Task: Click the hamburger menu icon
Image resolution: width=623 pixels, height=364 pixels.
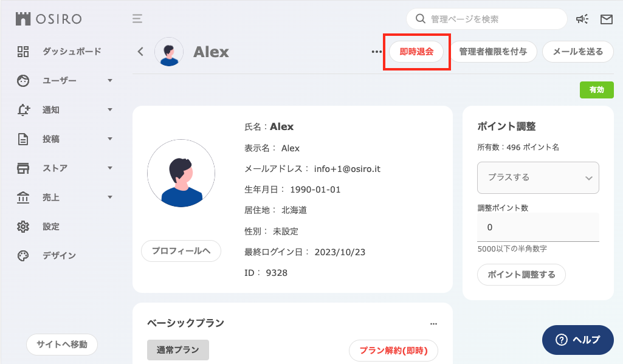Action: pos(137,19)
